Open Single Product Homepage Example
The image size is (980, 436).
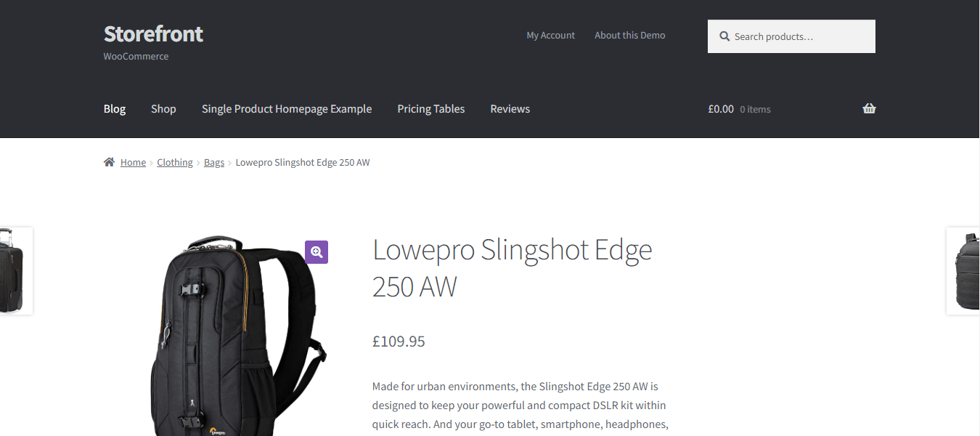[x=287, y=109]
